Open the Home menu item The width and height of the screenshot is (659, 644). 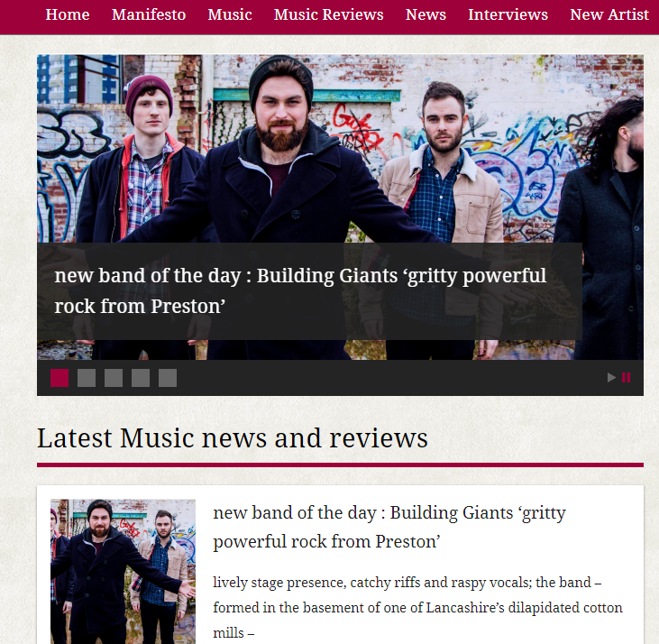[68, 14]
